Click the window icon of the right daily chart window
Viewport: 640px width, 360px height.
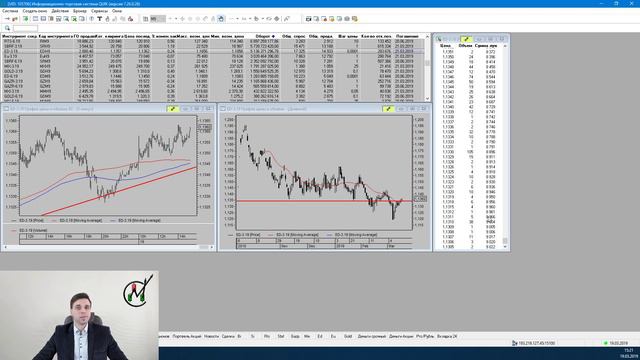(223, 109)
